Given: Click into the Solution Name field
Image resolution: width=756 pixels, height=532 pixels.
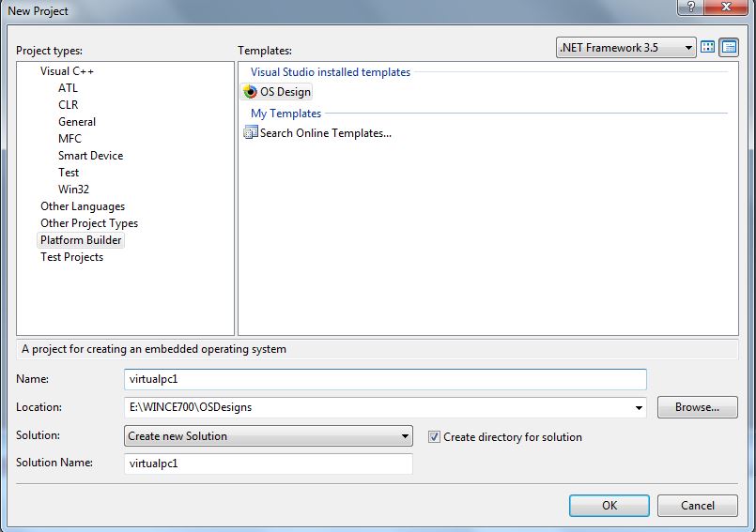Looking at the screenshot, I should pos(268,464).
